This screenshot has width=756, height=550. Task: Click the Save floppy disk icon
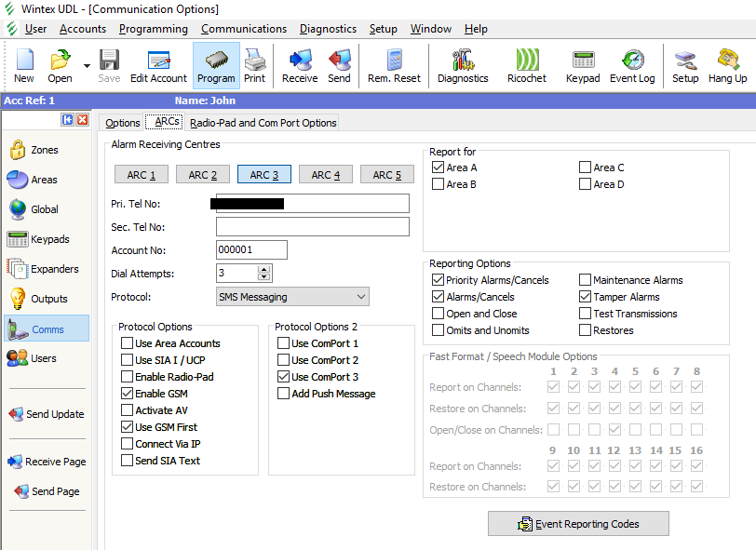click(109, 65)
